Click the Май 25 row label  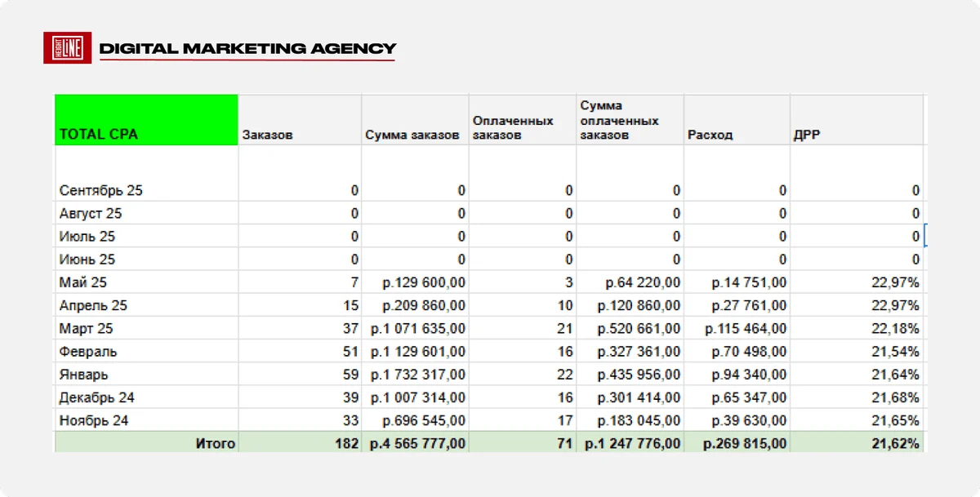click(x=83, y=282)
